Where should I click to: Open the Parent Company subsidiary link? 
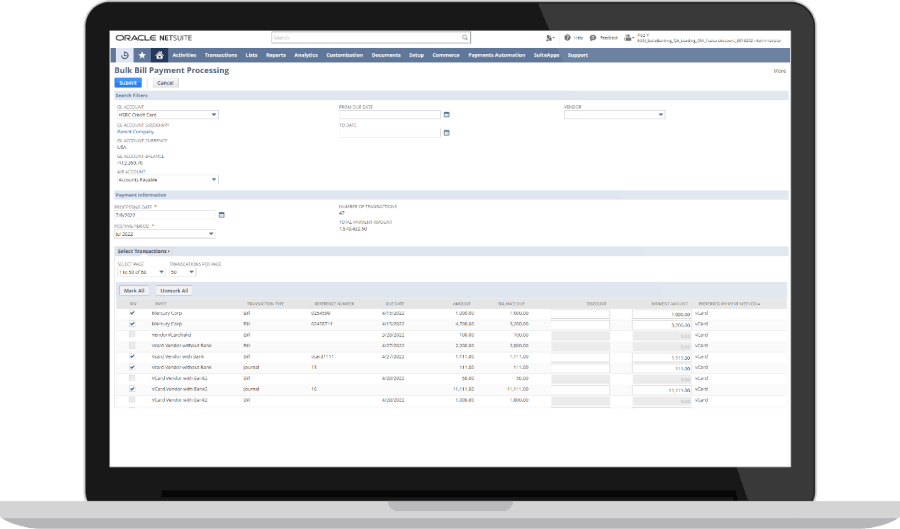click(135, 131)
